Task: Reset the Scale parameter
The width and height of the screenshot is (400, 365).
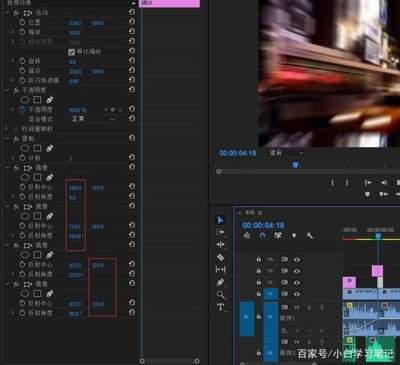Action: 132,32
